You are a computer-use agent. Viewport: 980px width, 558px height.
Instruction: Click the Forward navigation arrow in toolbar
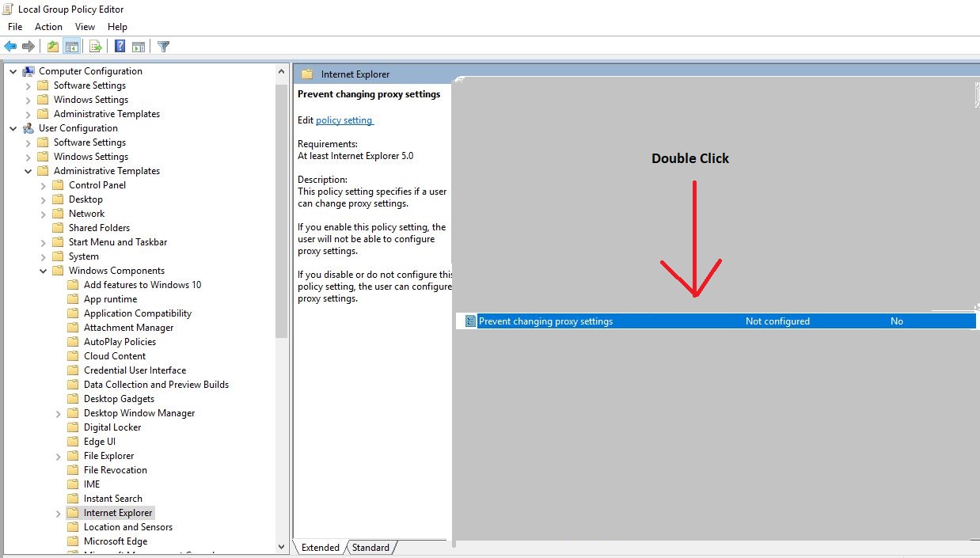pyautogui.click(x=27, y=46)
